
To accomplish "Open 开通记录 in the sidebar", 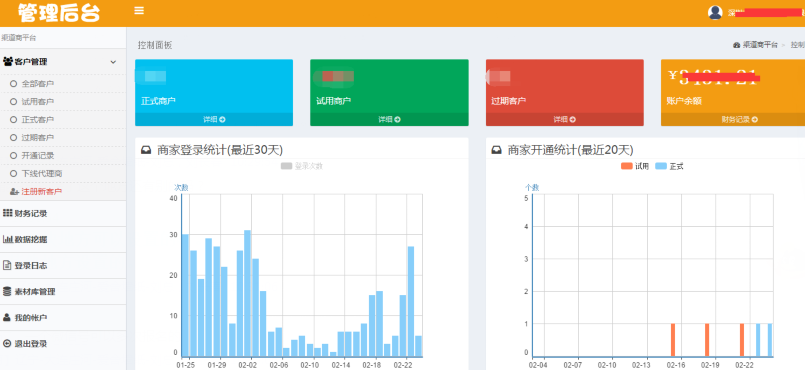I will (x=37, y=155).
